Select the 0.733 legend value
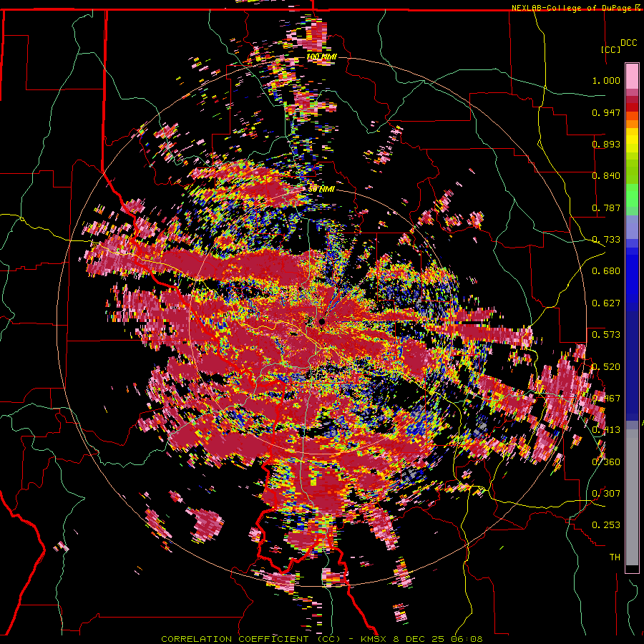This screenshot has height=644, width=644. [606, 240]
